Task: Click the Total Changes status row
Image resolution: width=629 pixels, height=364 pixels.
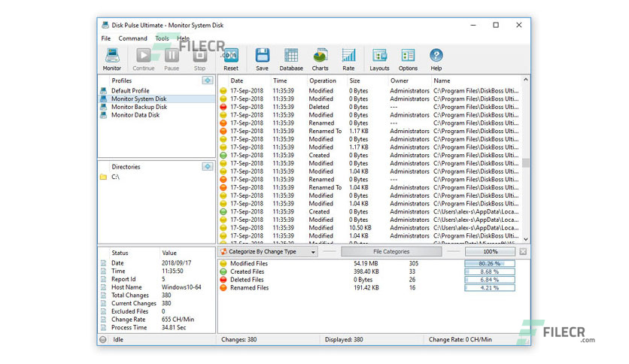Action: (156, 296)
